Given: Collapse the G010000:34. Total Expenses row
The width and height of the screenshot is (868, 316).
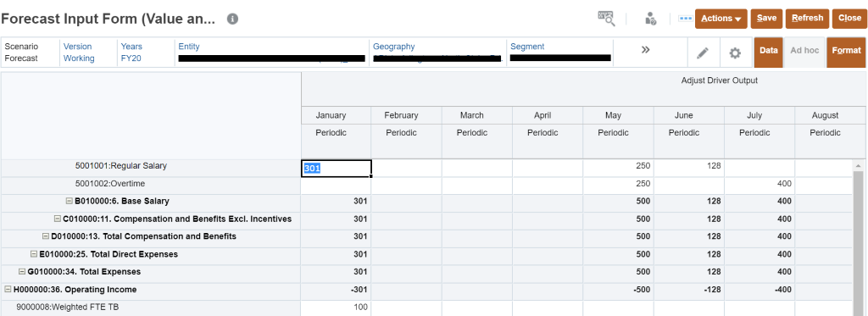Looking at the screenshot, I should tap(22, 272).
